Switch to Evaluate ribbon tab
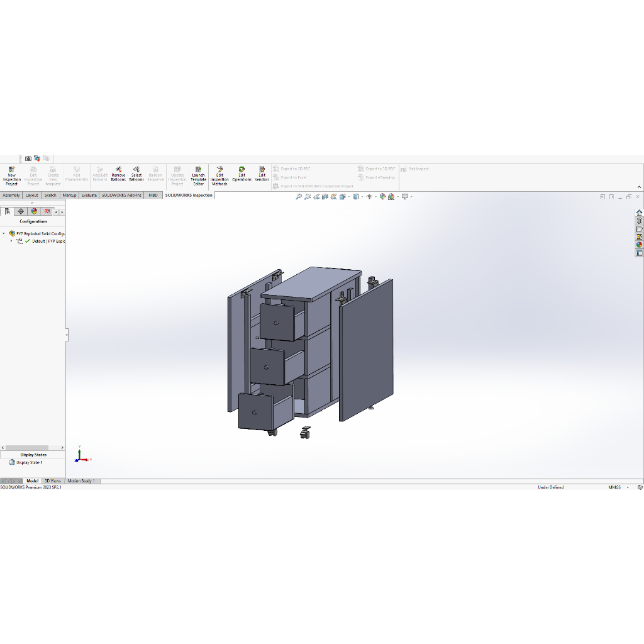Viewport: 644px width, 644px height. pos(89,196)
